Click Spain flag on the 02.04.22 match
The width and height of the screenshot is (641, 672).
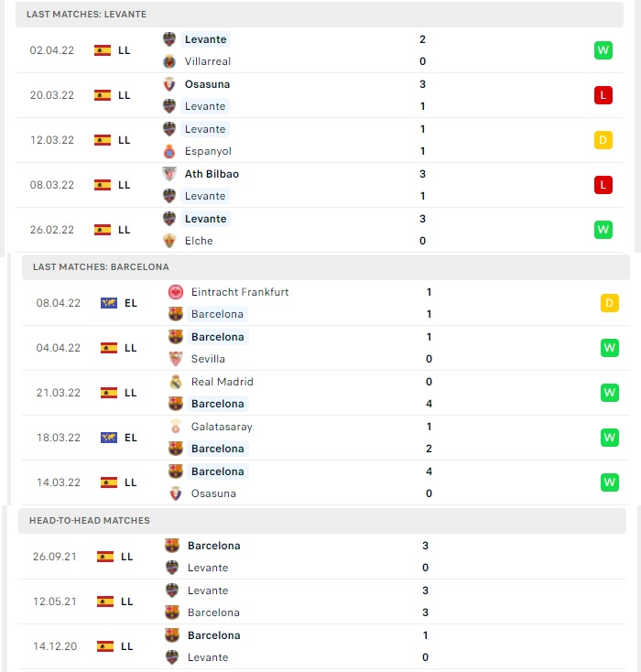[103, 50]
